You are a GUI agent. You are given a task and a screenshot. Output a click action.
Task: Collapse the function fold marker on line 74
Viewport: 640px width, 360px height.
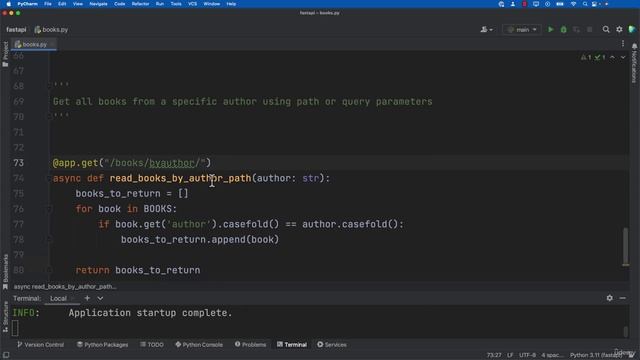click(x=49, y=178)
